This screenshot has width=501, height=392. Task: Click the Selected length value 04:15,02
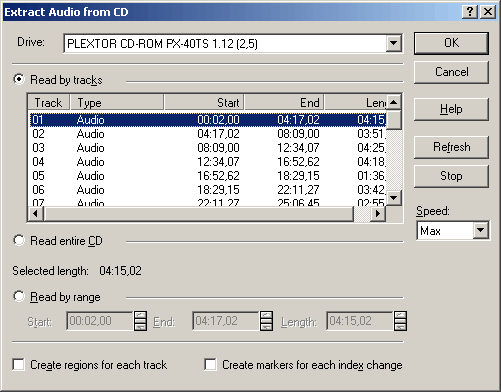coord(120,270)
